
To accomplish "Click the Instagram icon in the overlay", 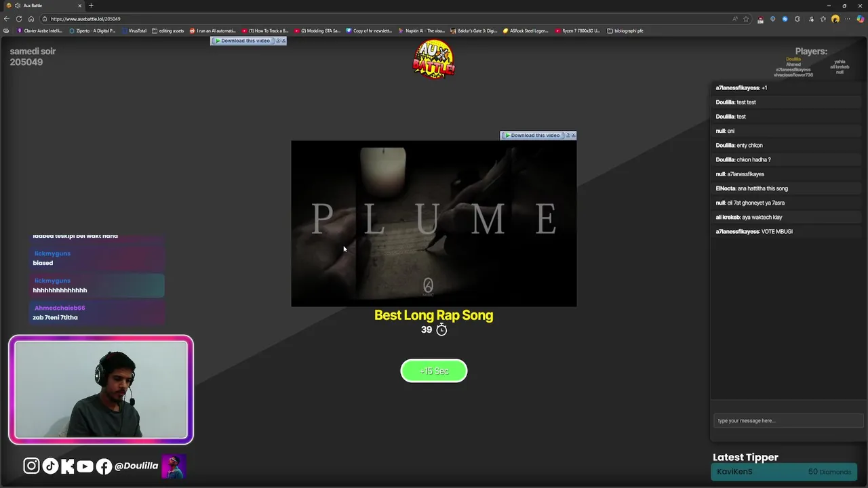I will 31,466.
